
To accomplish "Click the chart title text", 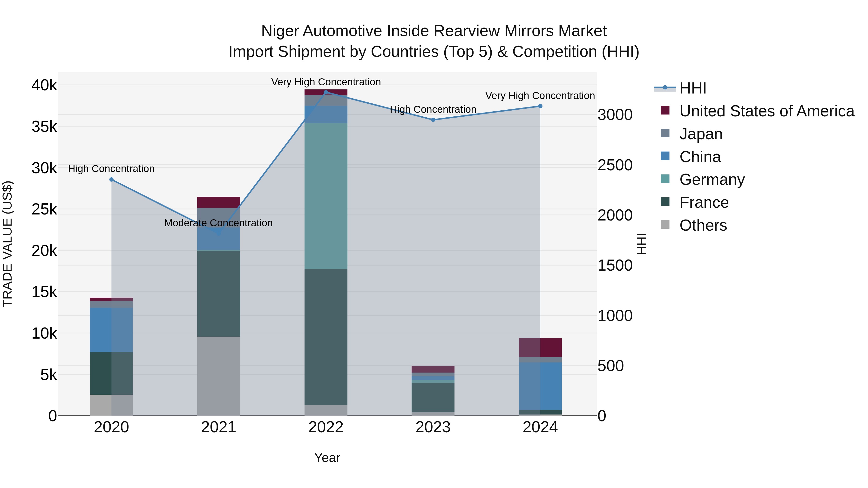I will [x=434, y=31].
